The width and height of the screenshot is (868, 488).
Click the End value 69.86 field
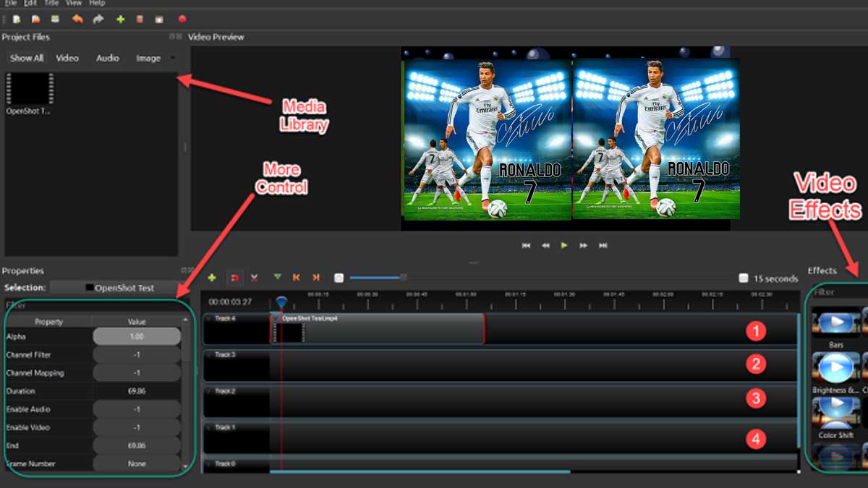pyautogui.click(x=137, y=445)
